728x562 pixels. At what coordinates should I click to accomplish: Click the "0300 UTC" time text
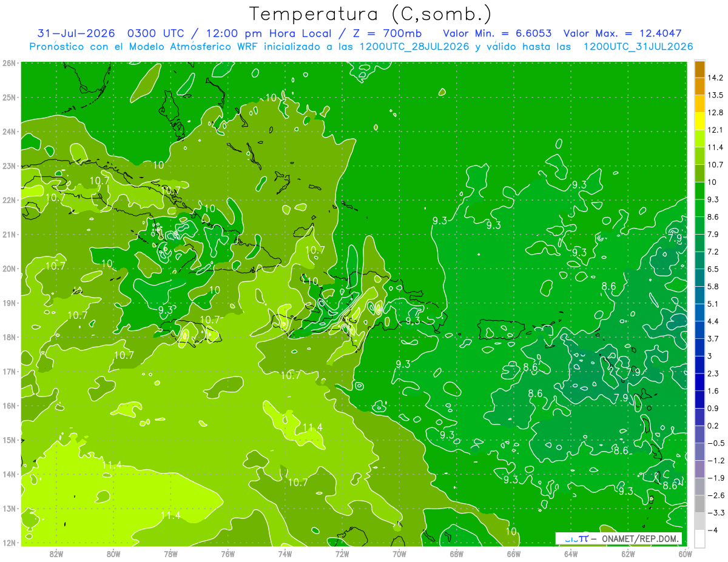coord(157,33)
